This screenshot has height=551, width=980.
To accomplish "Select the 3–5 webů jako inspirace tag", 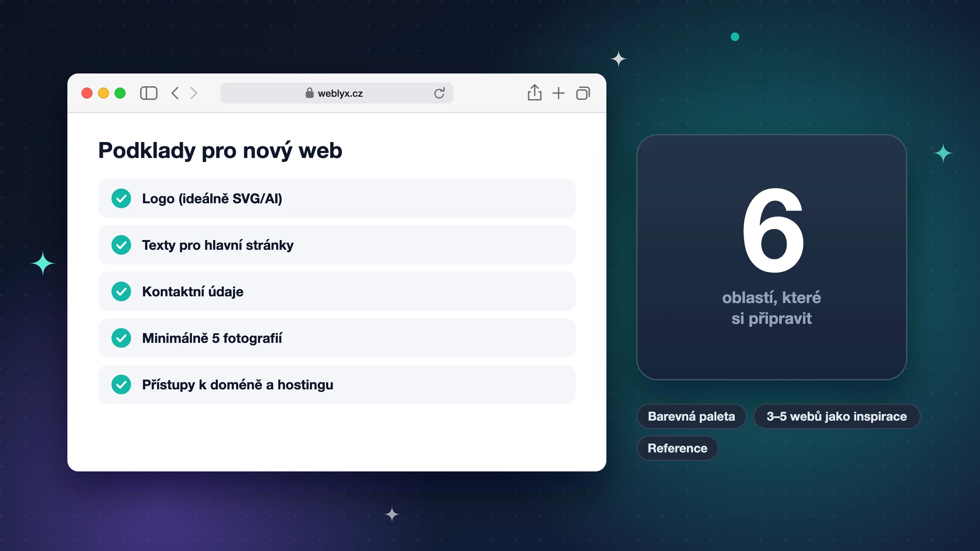I will point(837,416).
